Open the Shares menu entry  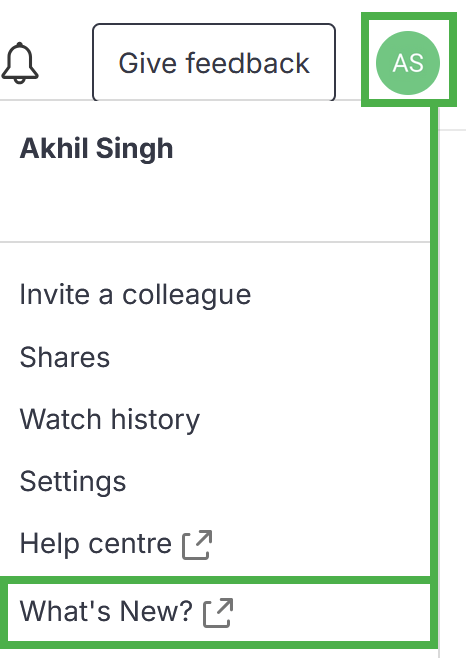65,357
